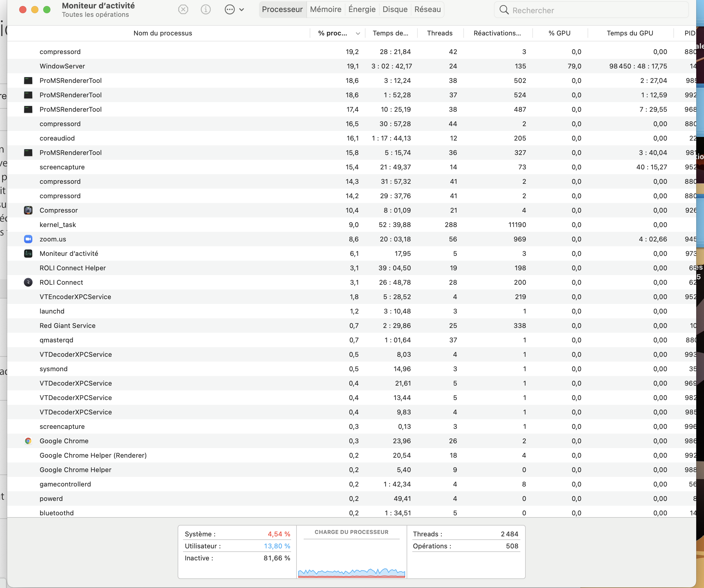Sort by the % GPU column header
The height and width of the screenshot is (588, 704).
pyautogui.click(x=559, y=33)
